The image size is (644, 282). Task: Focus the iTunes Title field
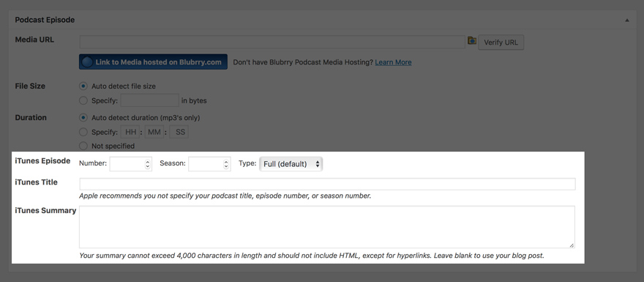(327, 184)
